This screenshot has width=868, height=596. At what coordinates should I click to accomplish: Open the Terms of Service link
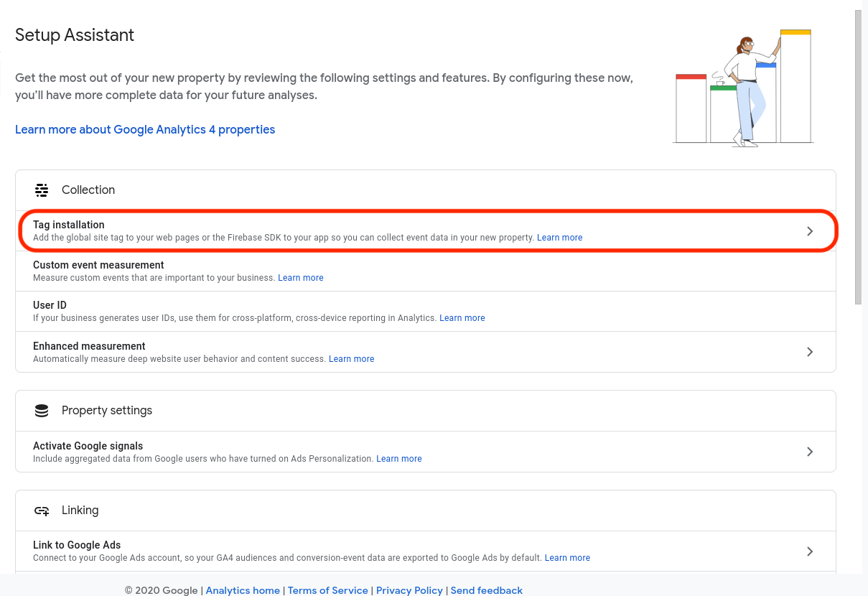pyautogui.click(x=328, y=590)
